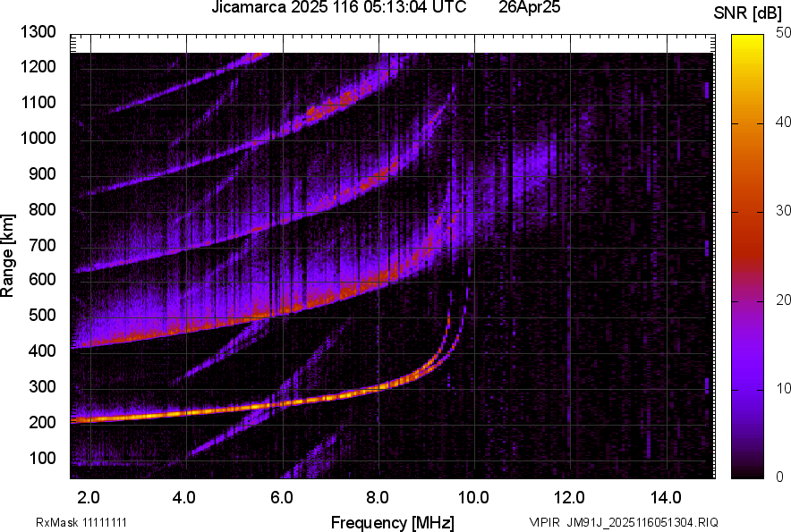Click the Frequency [MHz] axis label
The width and height of the screenshot is (791, 532).
(392, 522)
